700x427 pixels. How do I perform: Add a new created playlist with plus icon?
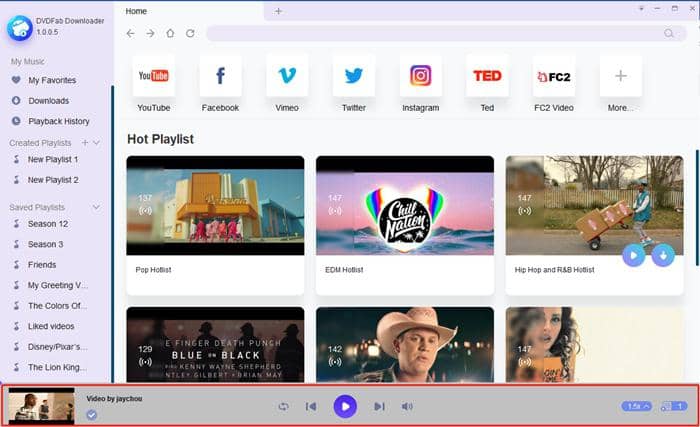click(x=85, y=142)
